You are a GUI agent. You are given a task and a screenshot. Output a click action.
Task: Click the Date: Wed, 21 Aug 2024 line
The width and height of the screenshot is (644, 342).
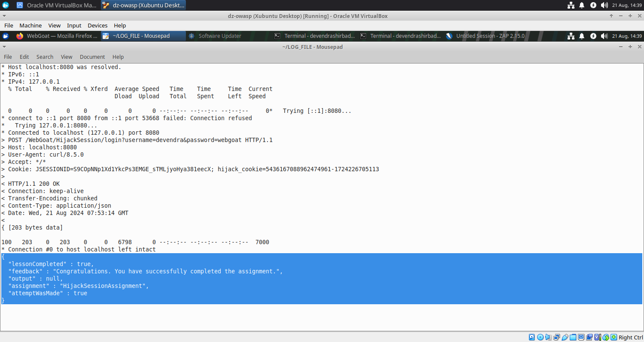point(65,213)
